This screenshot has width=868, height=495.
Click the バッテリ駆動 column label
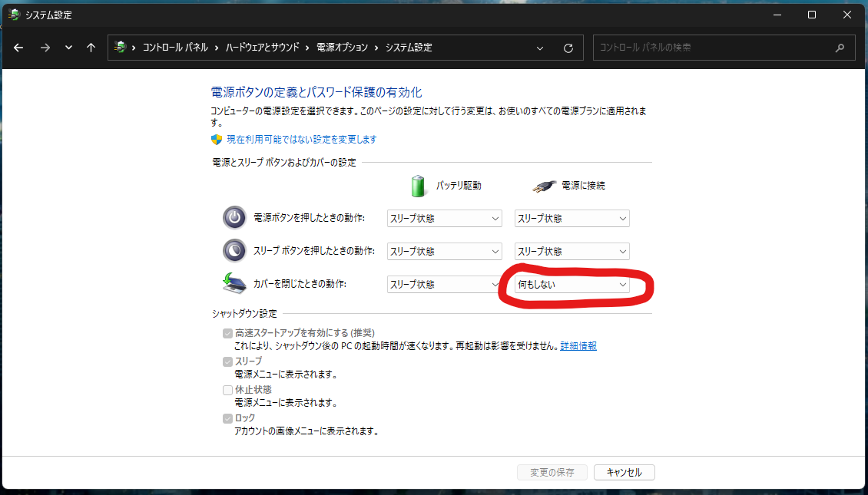pos(459,186)
